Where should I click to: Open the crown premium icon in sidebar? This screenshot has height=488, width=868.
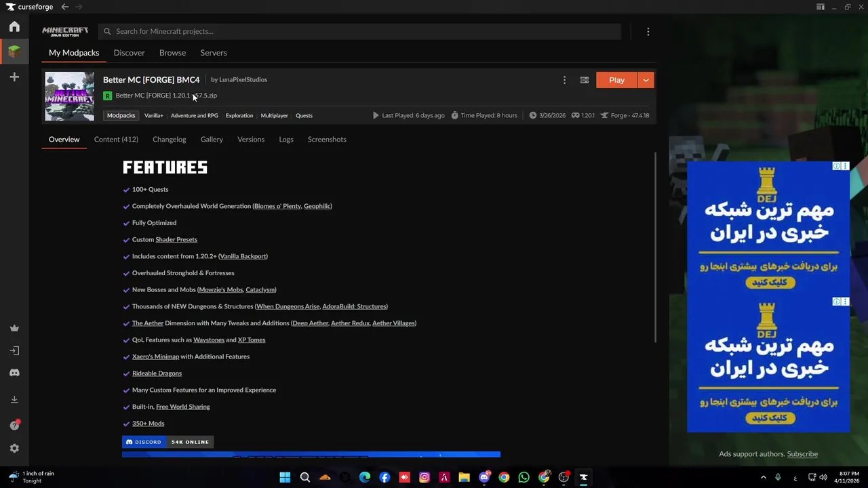(x=14, y=328)
